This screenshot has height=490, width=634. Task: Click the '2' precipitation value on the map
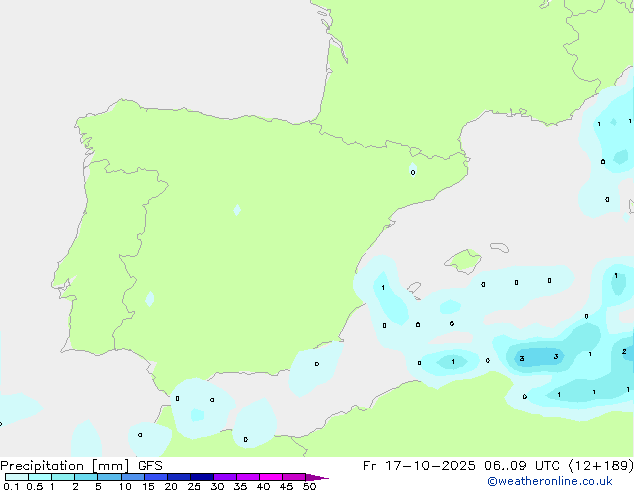click(x=624, y=352)
